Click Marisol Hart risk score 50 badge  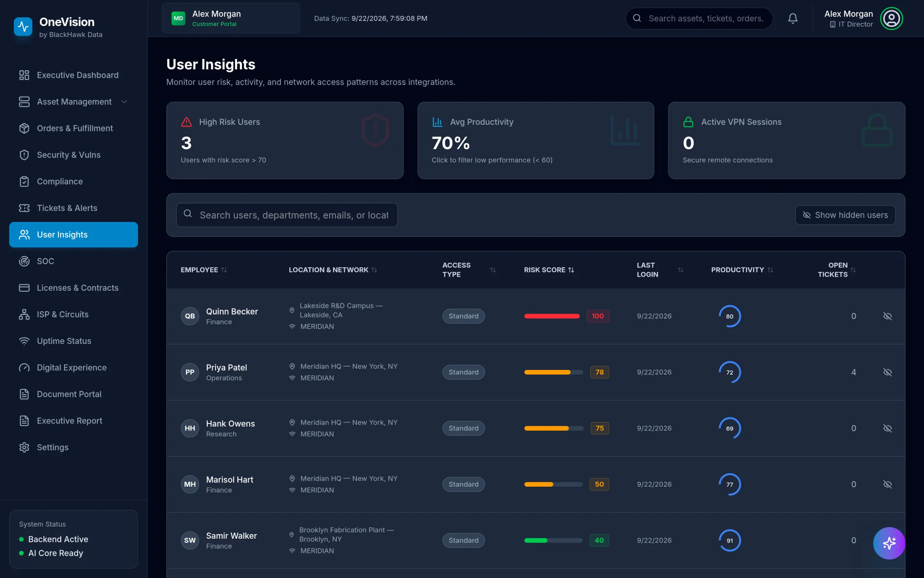599,484
